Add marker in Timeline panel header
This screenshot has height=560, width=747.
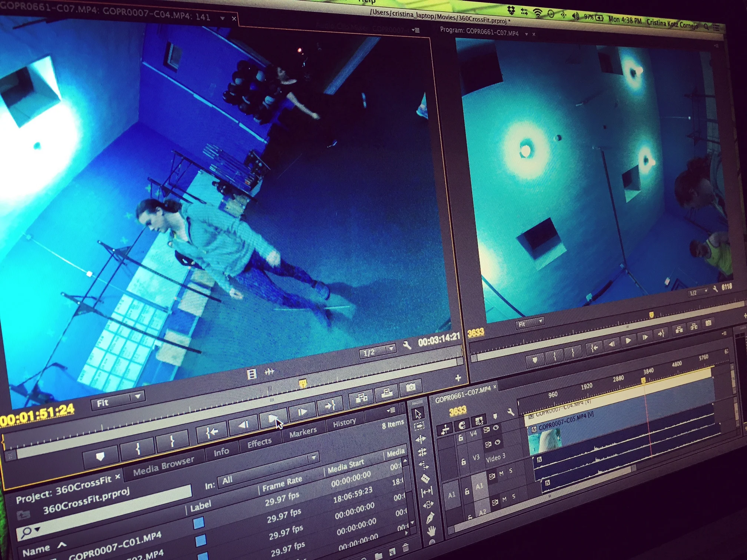tap(495, 416)
